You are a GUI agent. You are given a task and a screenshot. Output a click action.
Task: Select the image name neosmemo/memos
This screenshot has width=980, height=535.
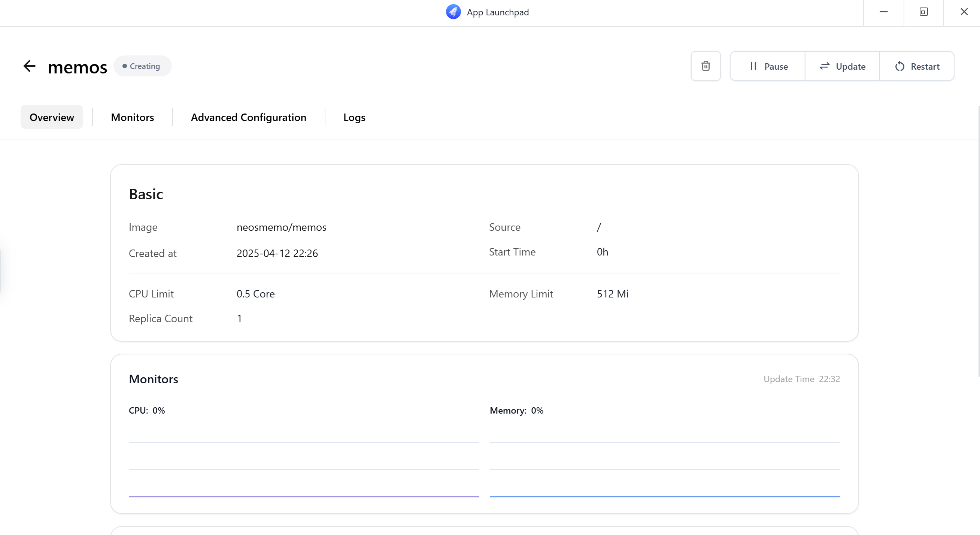[x=282, y=227]
